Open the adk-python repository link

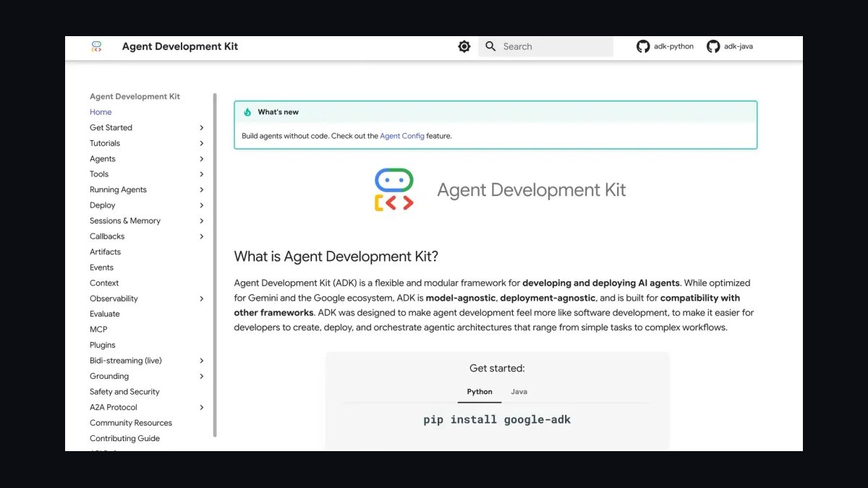click(x=673, y=46)
